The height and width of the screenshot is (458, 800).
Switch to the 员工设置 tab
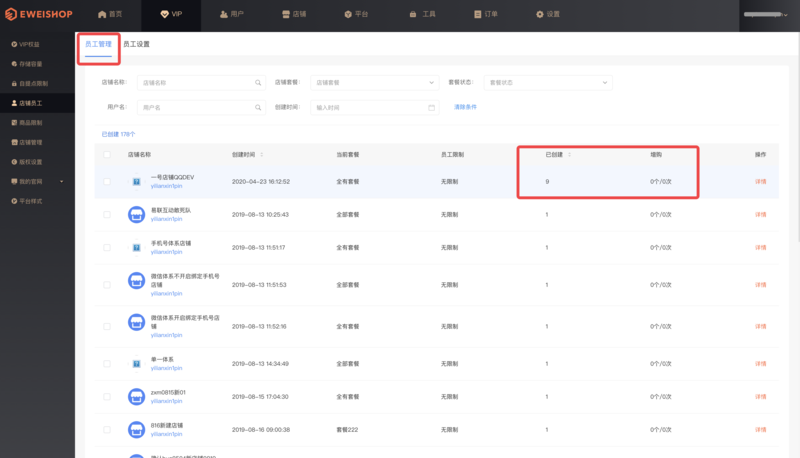tap(136, 45)
